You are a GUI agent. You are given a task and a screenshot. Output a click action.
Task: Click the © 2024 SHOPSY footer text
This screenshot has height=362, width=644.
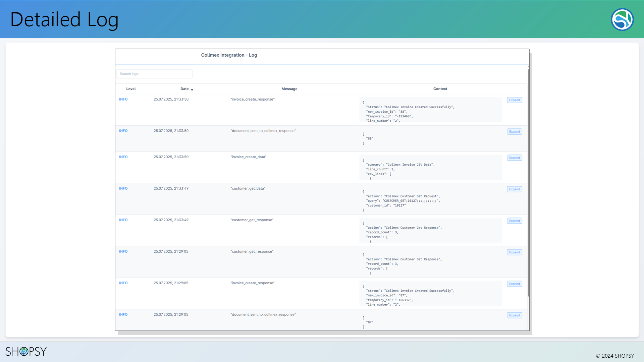pyautogui.click(x=615, y=356)
